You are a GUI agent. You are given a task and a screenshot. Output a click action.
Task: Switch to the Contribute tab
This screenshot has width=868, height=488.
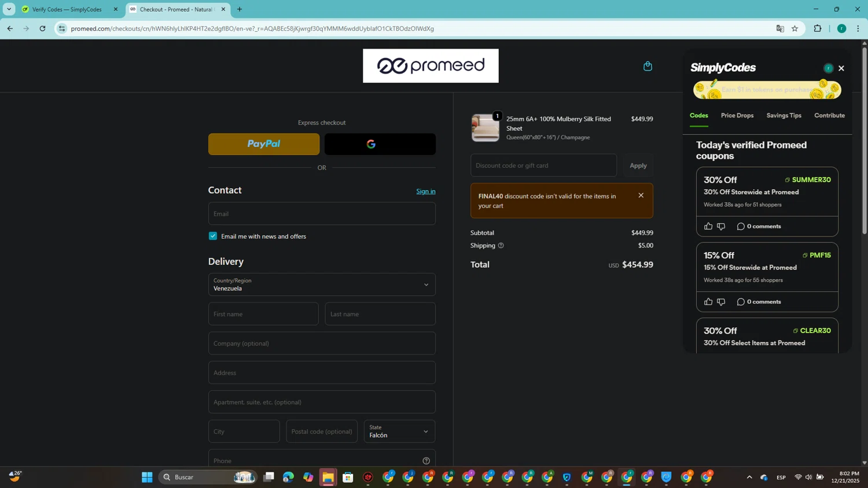click(x=829, y=116)
